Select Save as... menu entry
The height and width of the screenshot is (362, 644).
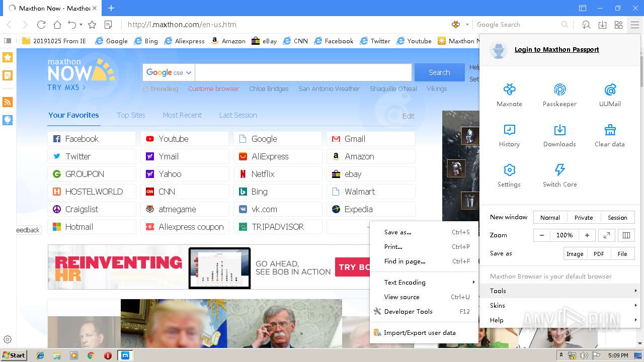424,232
